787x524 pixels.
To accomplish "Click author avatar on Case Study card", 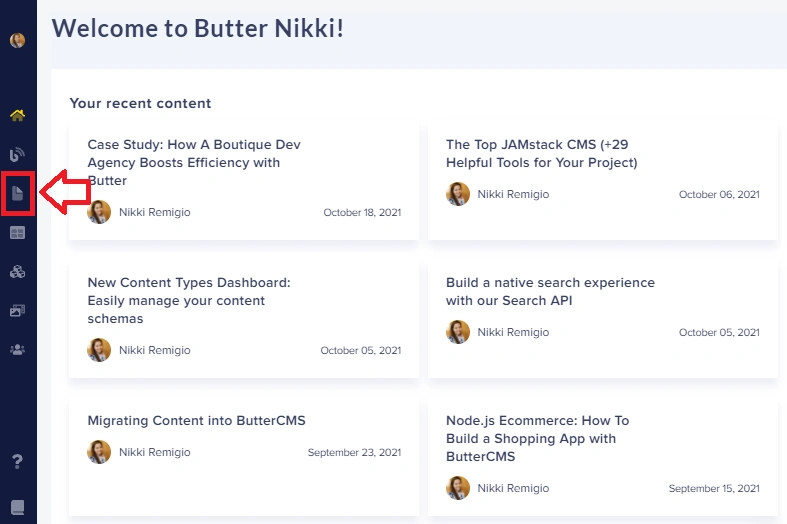I will [x=99, y=212].
